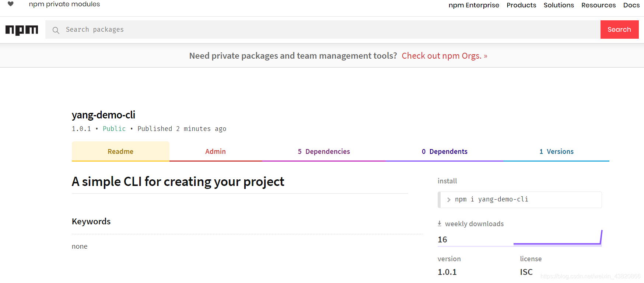Click the red Search button

click(619, 30)
